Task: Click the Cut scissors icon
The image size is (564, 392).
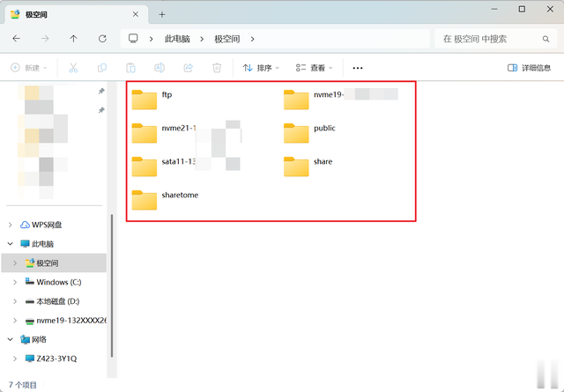Action: point(73,68)
